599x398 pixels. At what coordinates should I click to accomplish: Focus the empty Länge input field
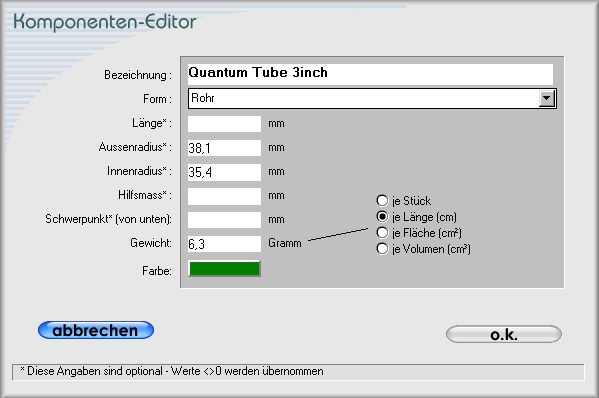(224, 124)
